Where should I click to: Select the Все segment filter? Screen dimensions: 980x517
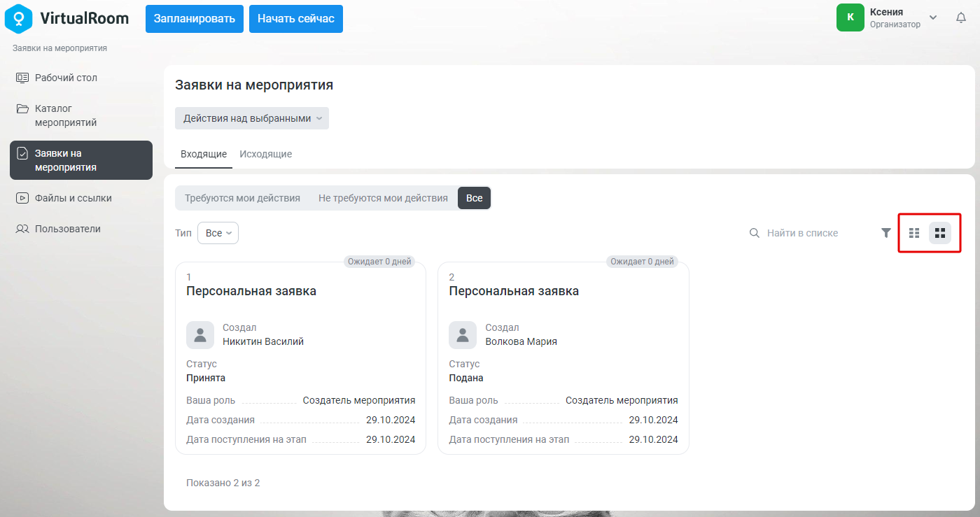(x=475, y=198)
